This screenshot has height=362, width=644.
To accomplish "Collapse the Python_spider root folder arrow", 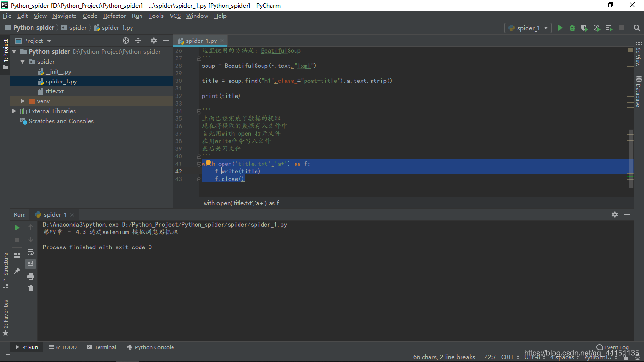I will 14,52.
